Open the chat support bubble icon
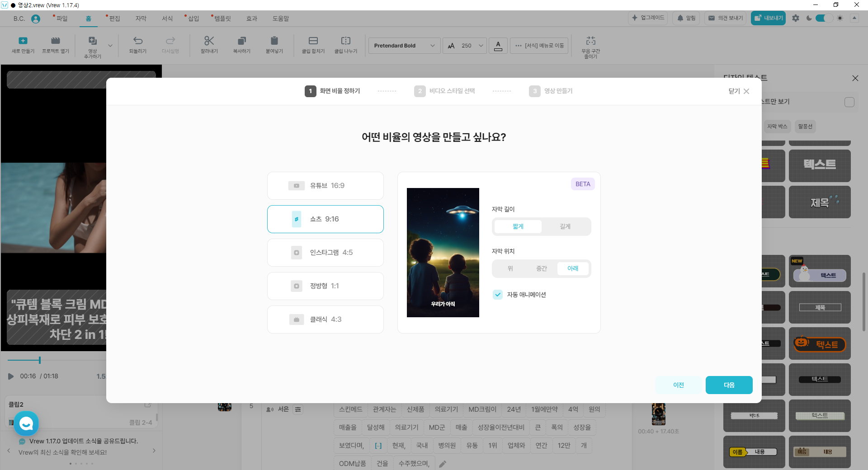This screenshot has width=868, height=470. coord(26,423)
